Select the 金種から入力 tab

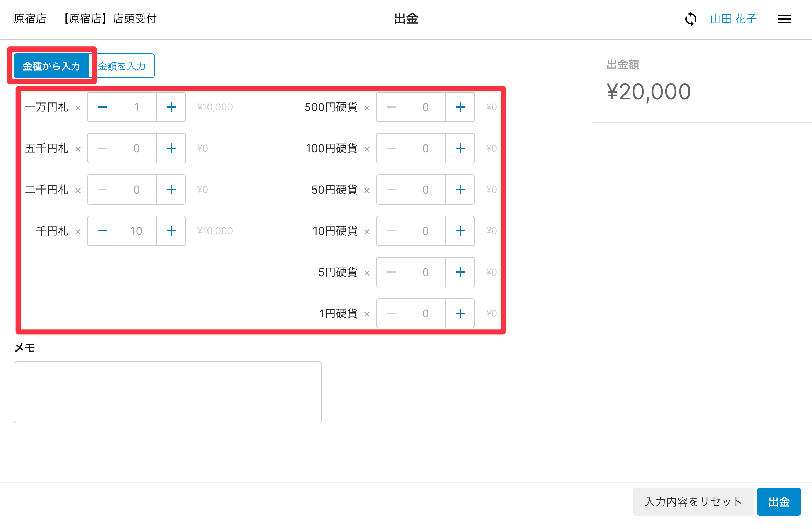tap(52, 66)
